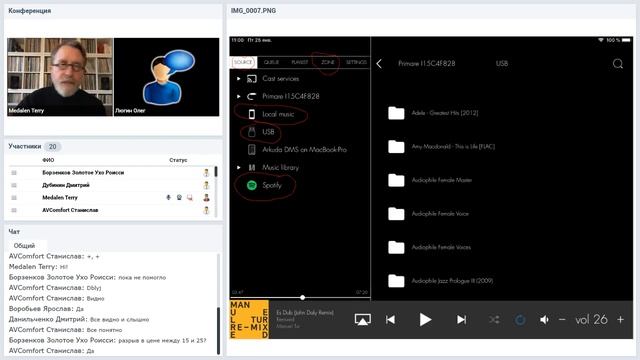
Task: Select the Local music label
Action: pyautogui.click(x=278, y=114)
